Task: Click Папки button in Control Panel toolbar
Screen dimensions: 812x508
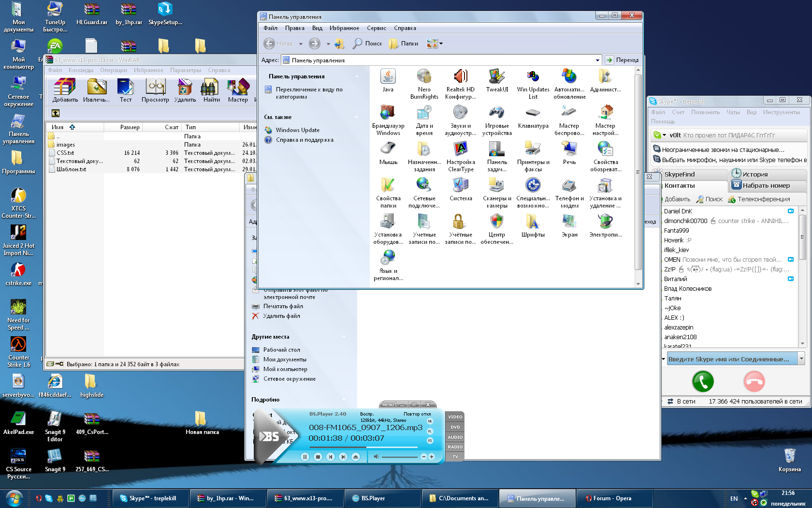Action: (x=404, y=44)
